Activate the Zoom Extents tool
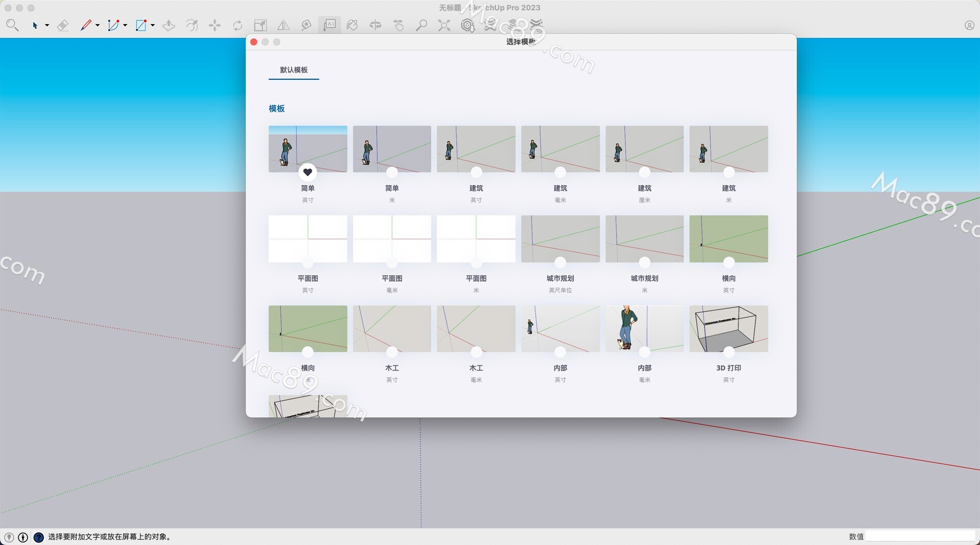Image resolution: width=980 pixels, height=545 pixels. coord(444,25)
